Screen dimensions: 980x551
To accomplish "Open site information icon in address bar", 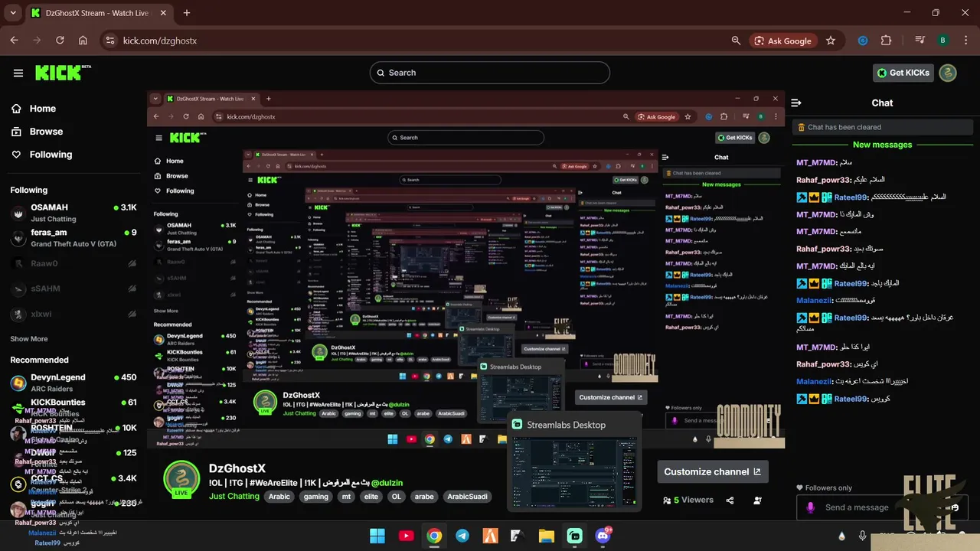I will pos(109,41).
